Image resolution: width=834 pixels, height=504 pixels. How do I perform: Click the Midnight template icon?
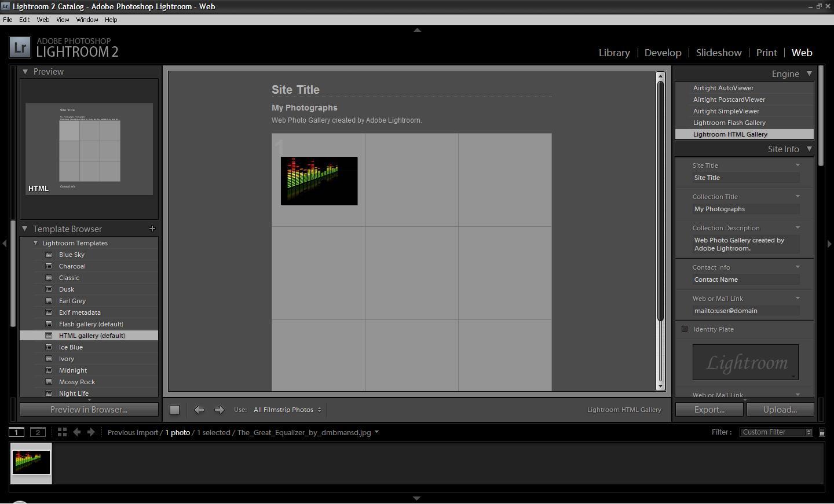point(49,370)
